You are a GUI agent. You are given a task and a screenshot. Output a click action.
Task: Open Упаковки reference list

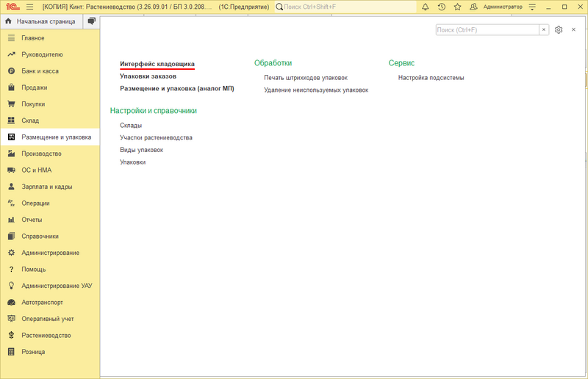click(x=133, y=162)
